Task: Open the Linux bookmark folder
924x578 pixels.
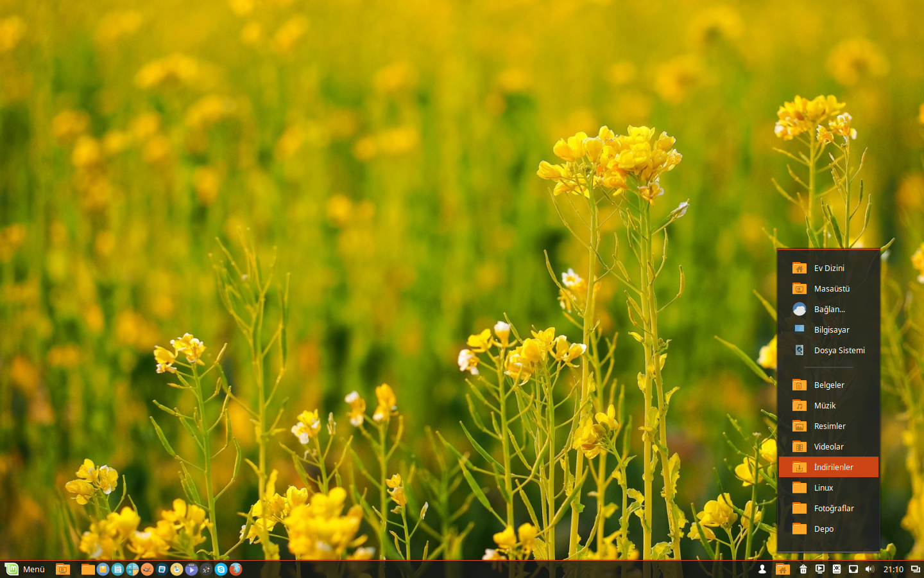Action: [x=828, y=487]
